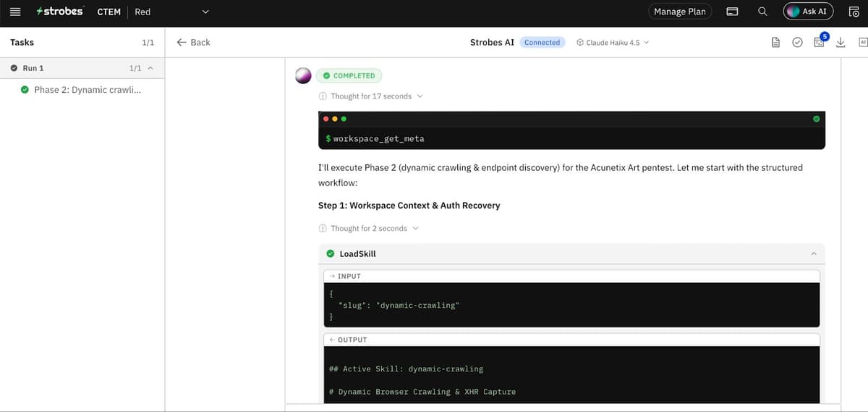Open the Claude Haiku 4.5 model dropdown
The image size is (868, 412).
click(613, 43)
